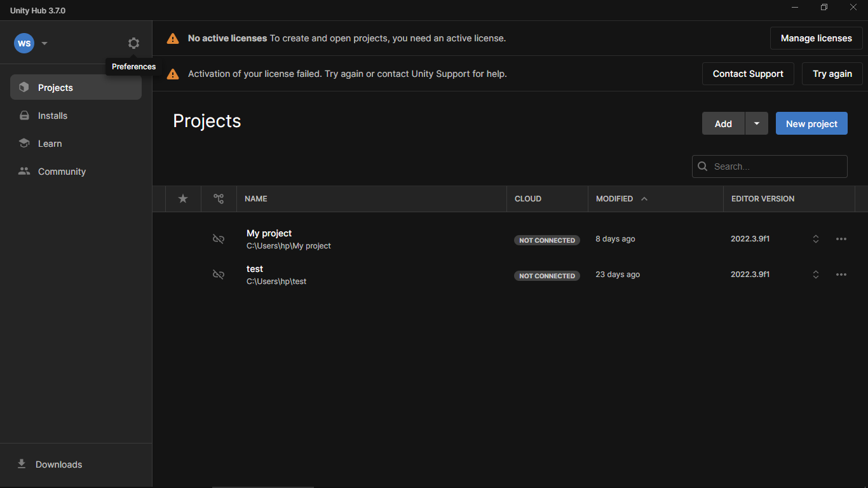Toggle the favorites star column header

click(x=182, y=199)
